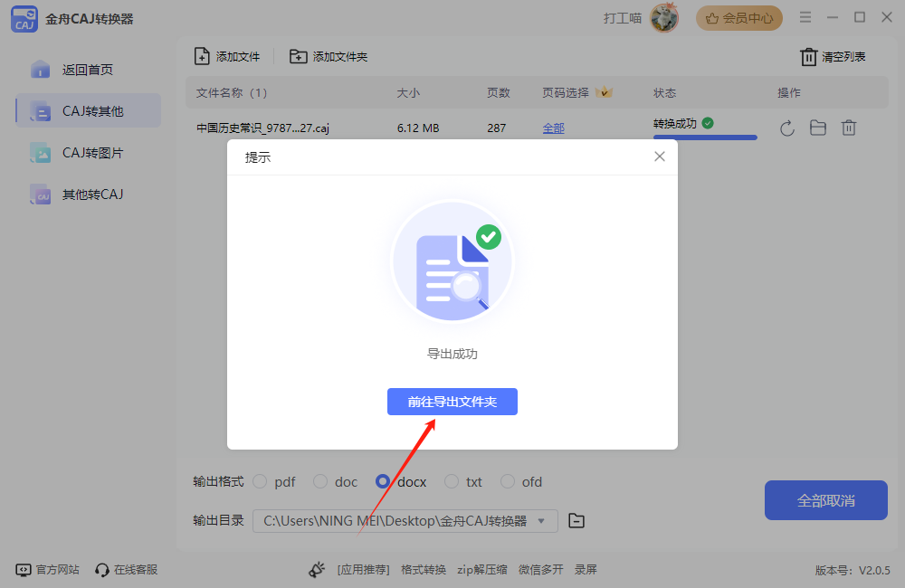Delete the converted file with trash icon
Image resolution: width=905 pixels, height=588 pixels.
pos(848,128)
